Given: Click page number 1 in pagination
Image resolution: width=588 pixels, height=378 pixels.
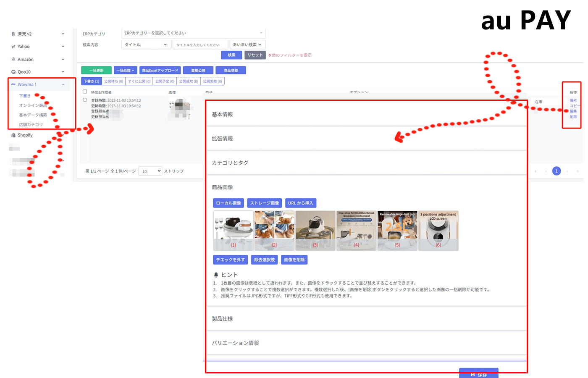Looking at the screenshot, I should [556, 171].
